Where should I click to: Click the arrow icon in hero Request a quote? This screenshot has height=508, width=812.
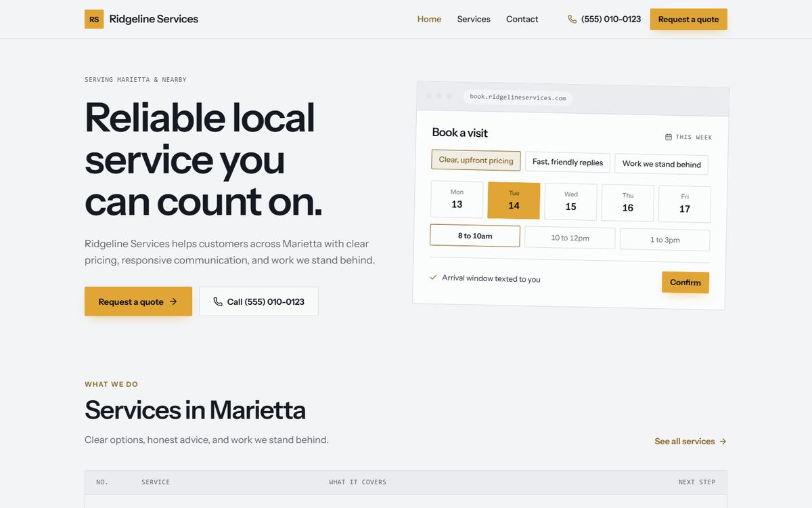click(173, 301)
